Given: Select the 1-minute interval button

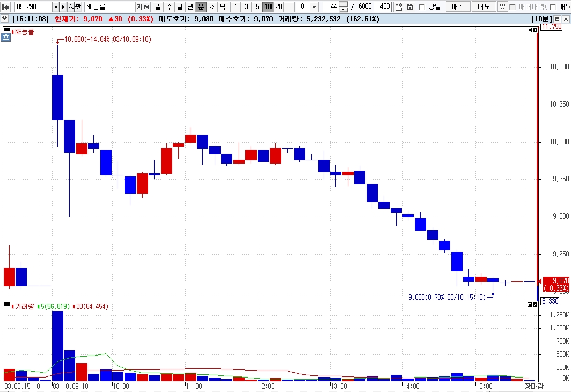Looking at the screenshot, I should point(236,6).
